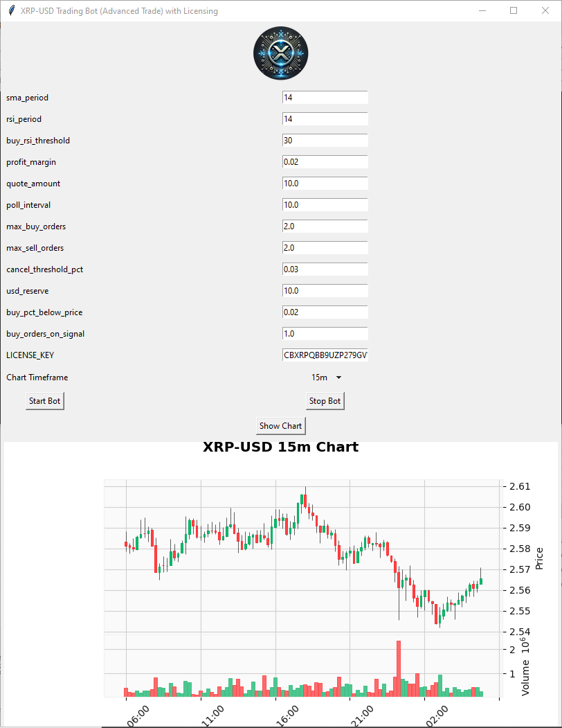Viewport: 562px width, 728px height.
Task: Click the 06:00 time axis label
Action: (x=138, y=716)
